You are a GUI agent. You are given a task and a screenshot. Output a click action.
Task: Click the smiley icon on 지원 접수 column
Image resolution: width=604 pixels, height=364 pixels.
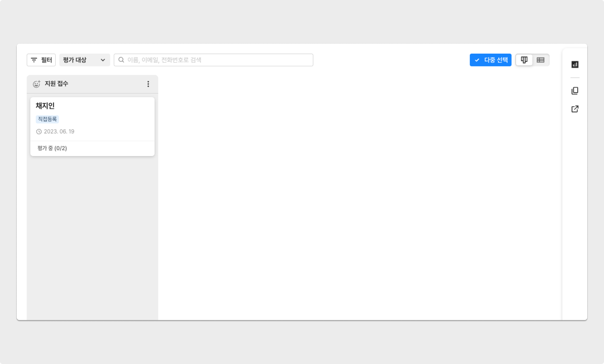(36, 84)
